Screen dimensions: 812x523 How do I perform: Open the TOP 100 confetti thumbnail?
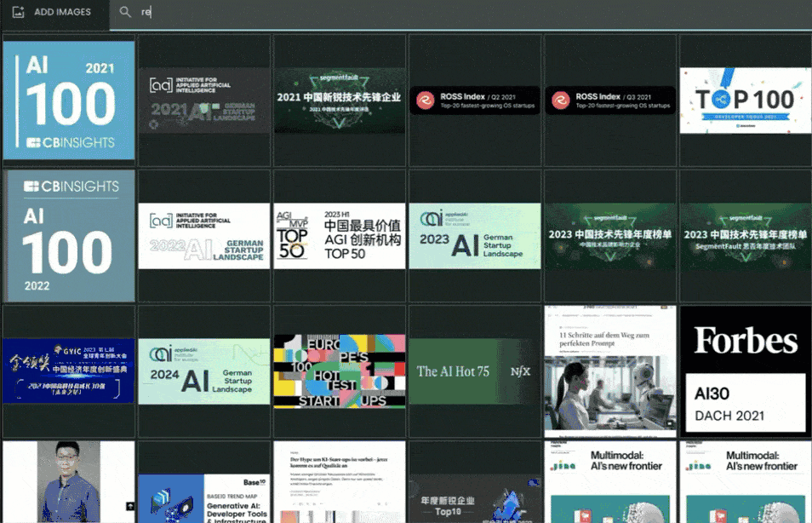pos(746,100)
